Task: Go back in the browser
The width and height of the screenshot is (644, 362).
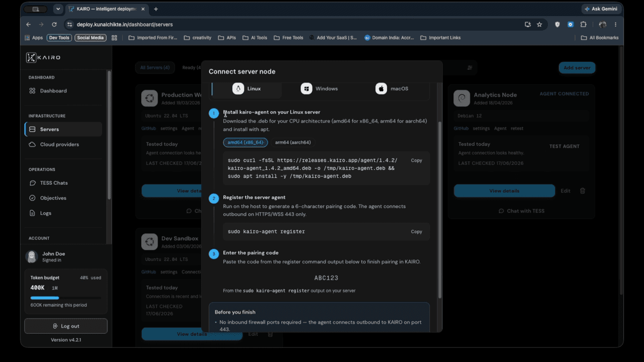Action: tap(29, 24)
